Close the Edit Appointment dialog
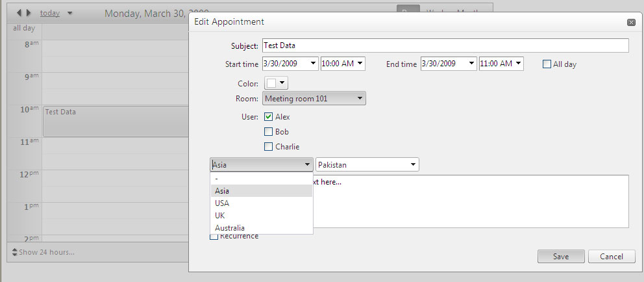This screenshot has width=644, height=282. coord(631,22)
